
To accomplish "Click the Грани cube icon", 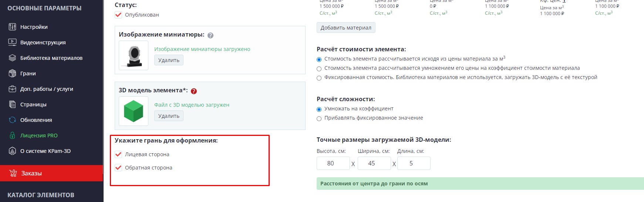I will (12, 73).
